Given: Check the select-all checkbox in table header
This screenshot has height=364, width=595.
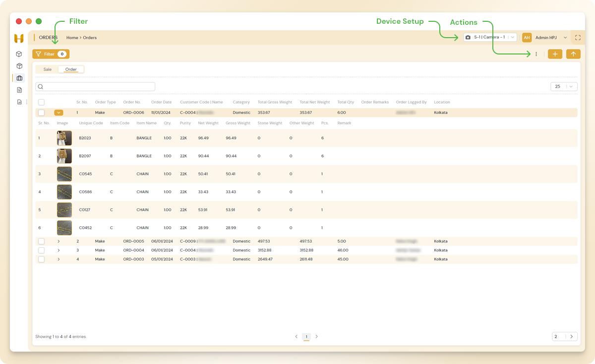Looking at the screenshot, I should point(42,102).
